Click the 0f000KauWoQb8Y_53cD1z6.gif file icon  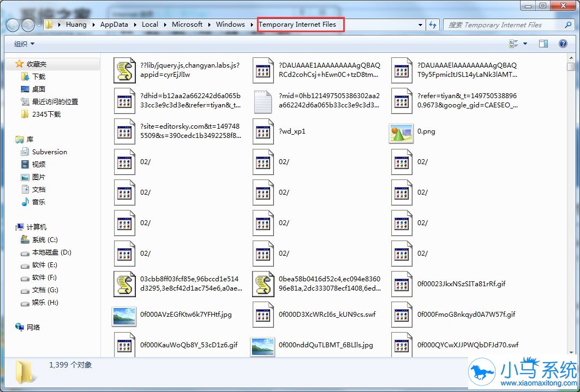click(x=124, y=345)
